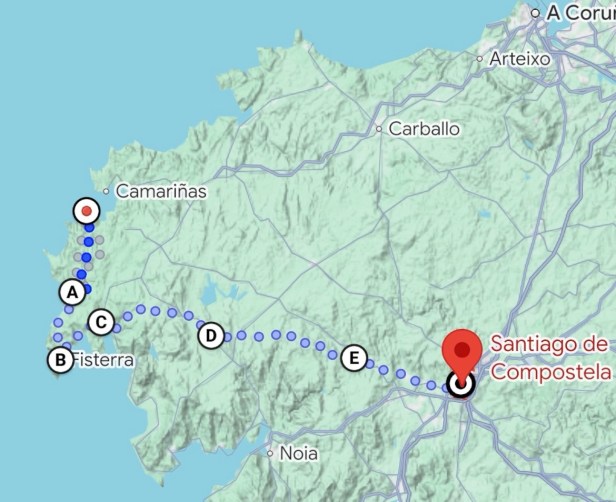Click the A Coruña city label
This screenshot has width=616, height=502.
click(581, 13)
